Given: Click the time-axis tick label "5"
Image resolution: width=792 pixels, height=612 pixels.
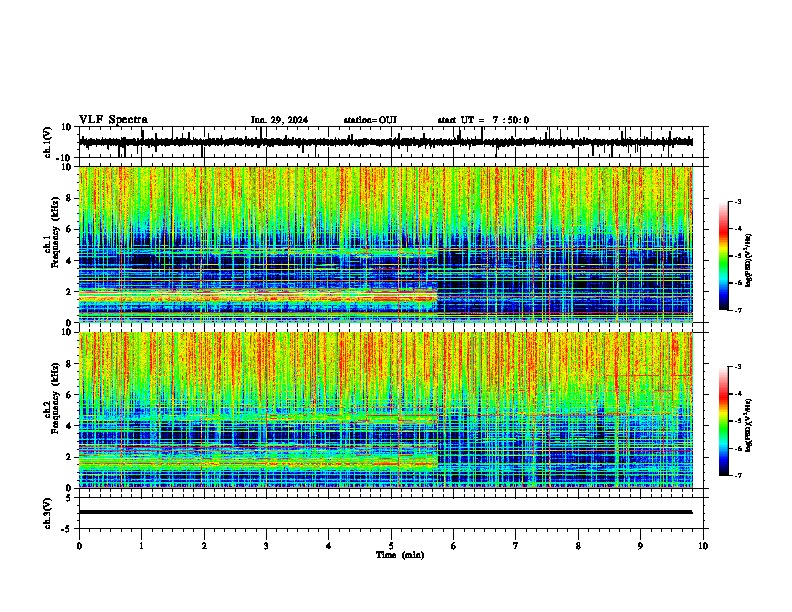Looking at the screenshot, I should pos(391,546).
